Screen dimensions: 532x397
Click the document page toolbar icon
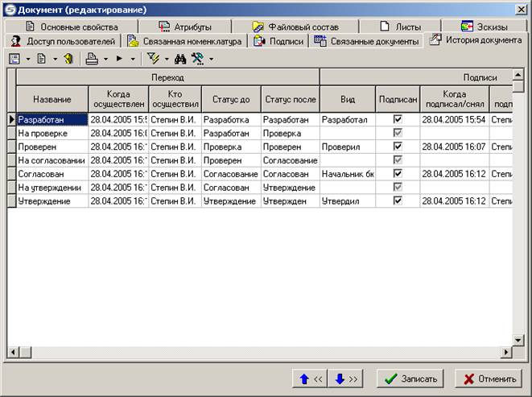pyautogui.click(x=41, y=59)
